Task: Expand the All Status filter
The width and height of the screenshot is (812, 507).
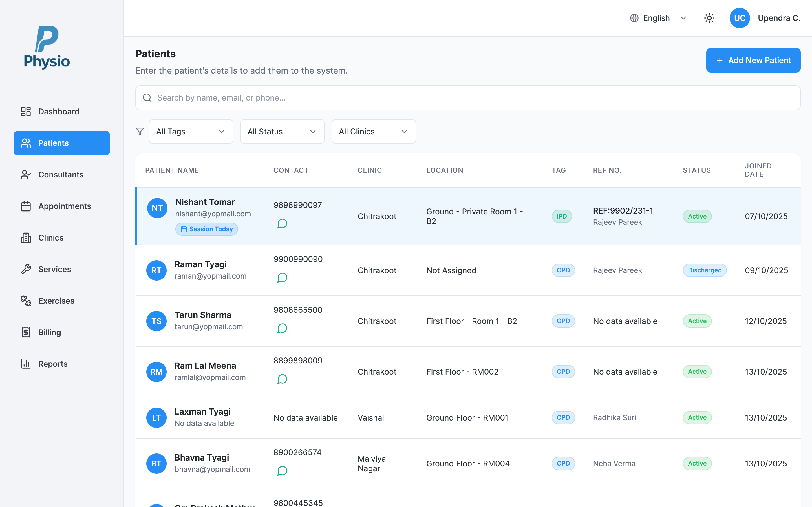Action: (x=282, y=132)
